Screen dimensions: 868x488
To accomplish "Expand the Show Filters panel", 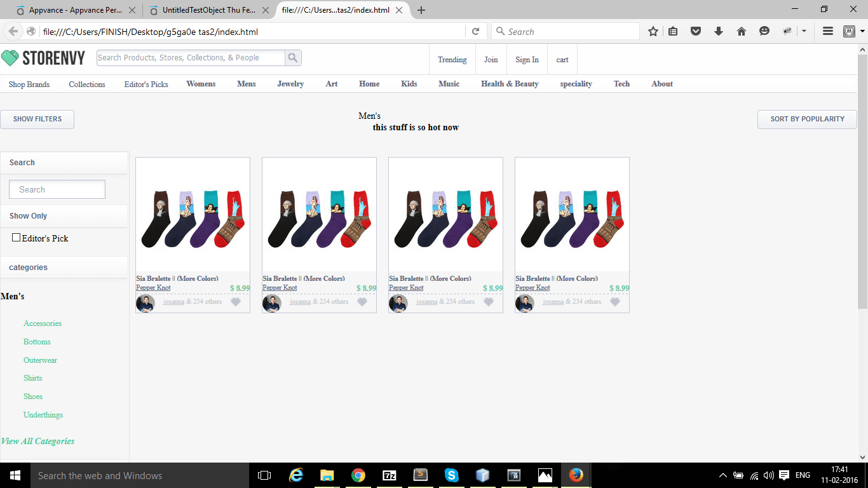I will pyautogui.click(x=37, y=119).
